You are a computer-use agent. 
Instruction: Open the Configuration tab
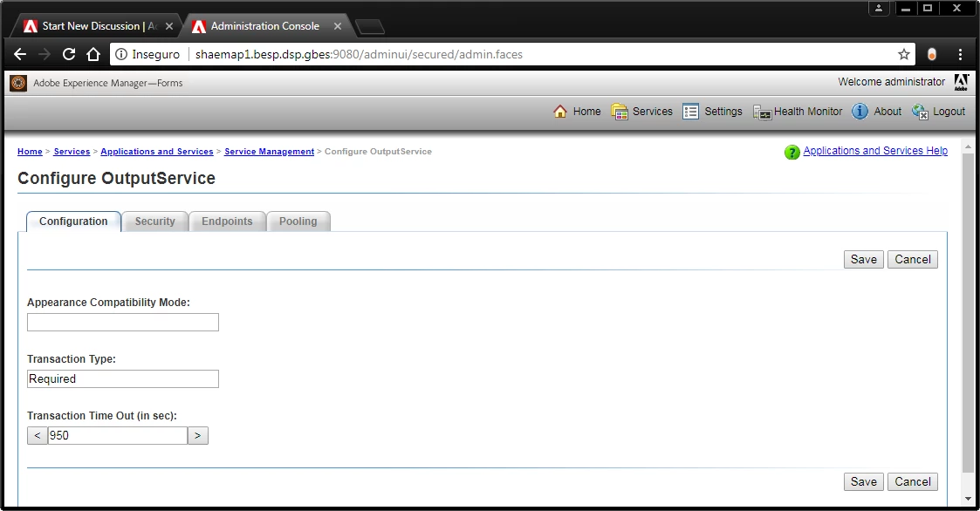pos(74,221)
